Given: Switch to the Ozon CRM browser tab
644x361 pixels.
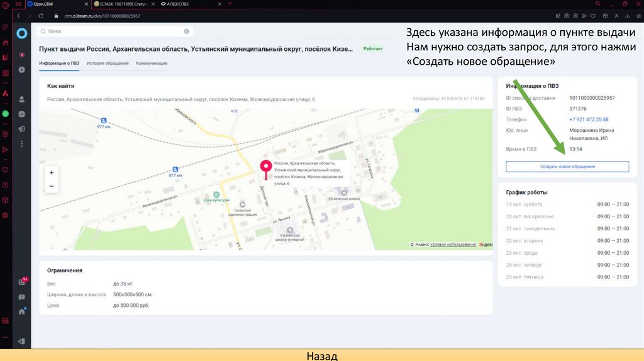Looking at the screenshot, I should (x=57, y=4).
